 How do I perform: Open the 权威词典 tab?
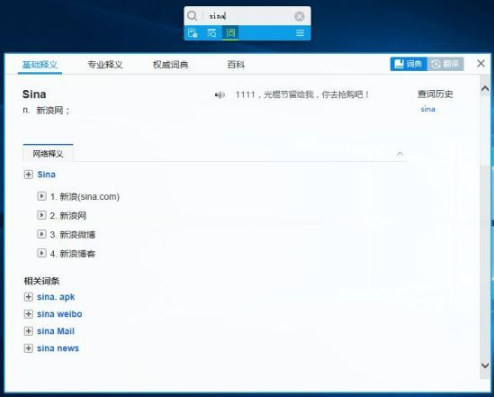170,64
